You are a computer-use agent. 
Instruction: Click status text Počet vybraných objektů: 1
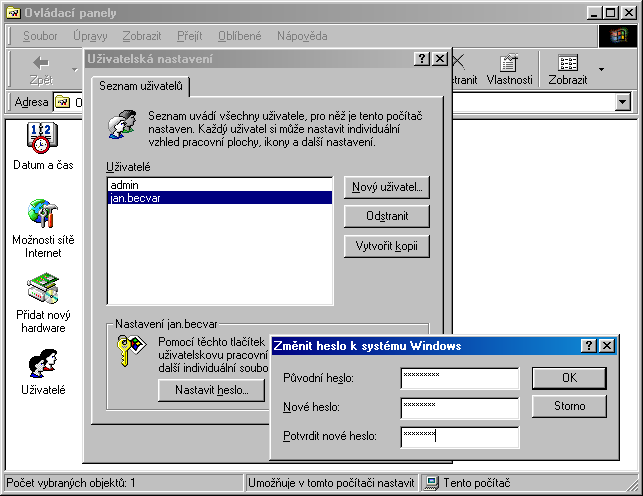point(71,483)
